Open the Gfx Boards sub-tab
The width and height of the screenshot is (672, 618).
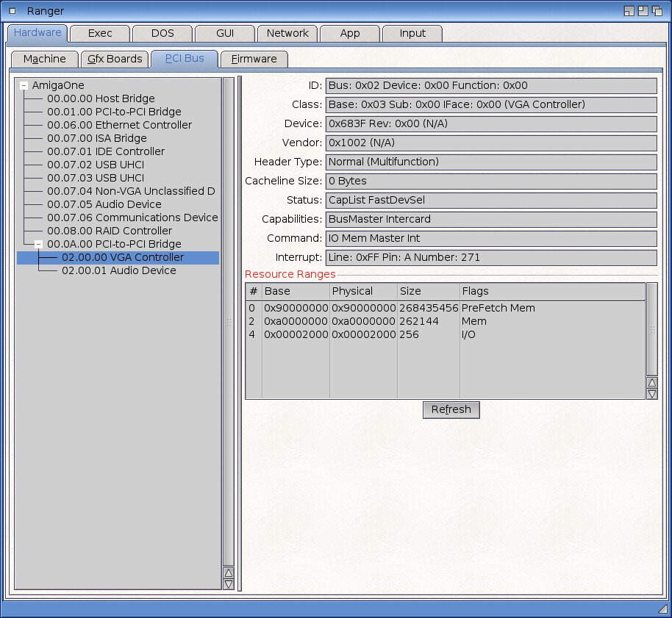coord(115,59)
